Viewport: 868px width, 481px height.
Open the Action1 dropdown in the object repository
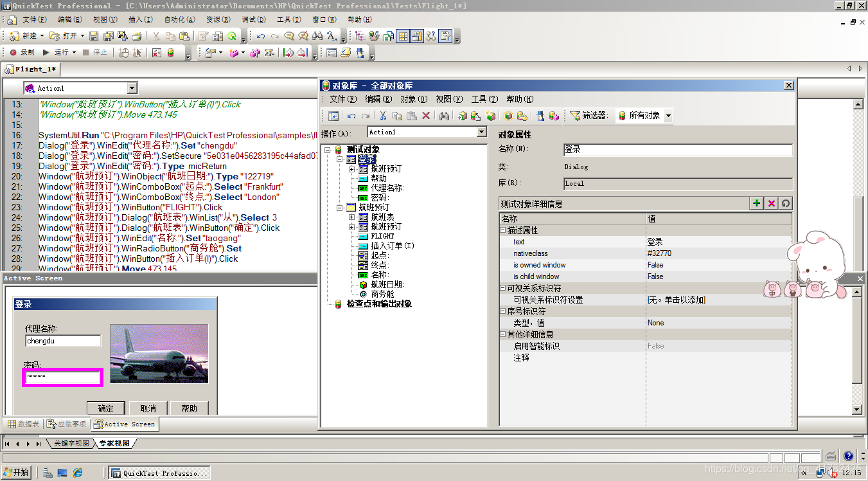(481, 132)
